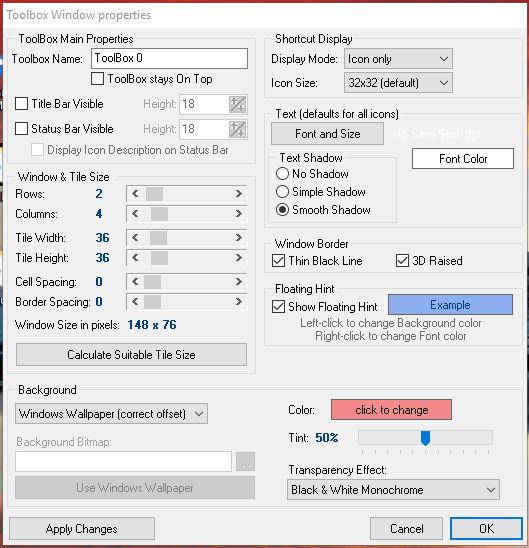Screen dimensions: 529x548
Task: Click Calculate Suitable Tile Size
Action: click(131, 355)
